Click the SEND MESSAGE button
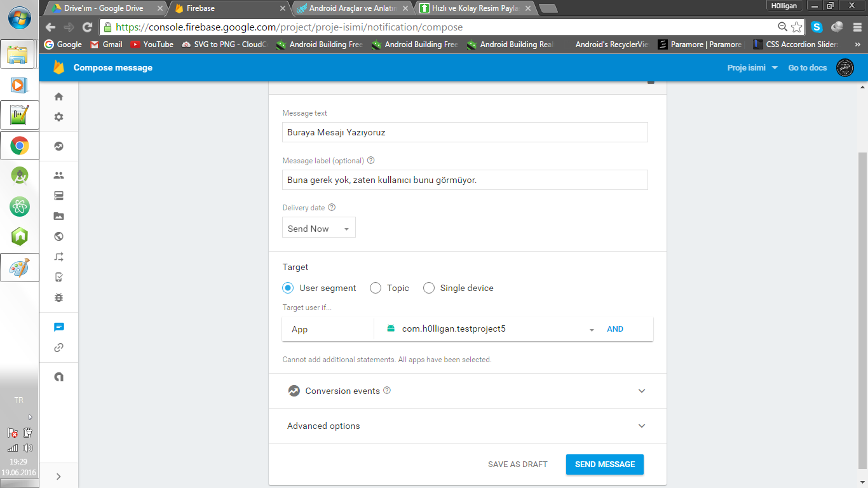 (x=604, y=464)
